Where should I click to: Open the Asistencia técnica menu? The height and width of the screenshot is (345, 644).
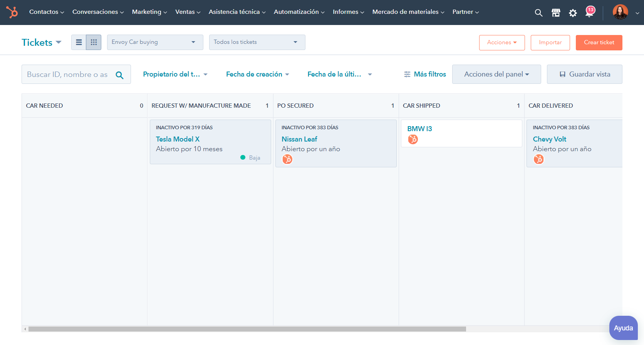(237, 12)
